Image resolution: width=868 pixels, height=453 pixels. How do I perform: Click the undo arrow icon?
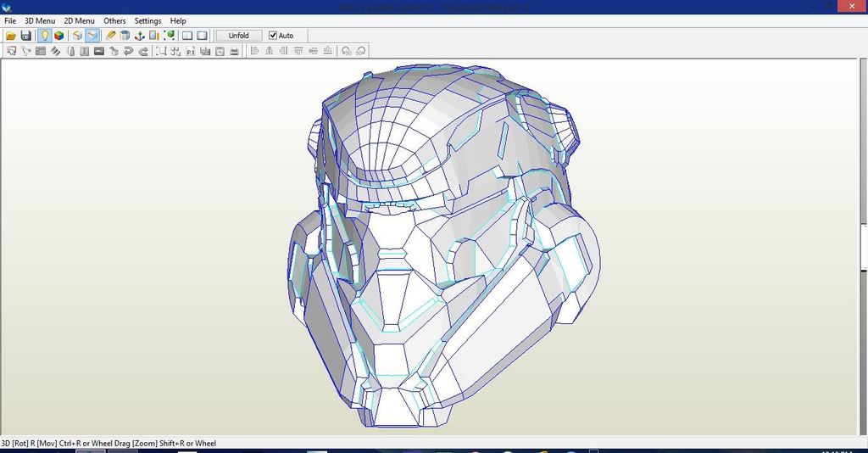click(129, 51)
